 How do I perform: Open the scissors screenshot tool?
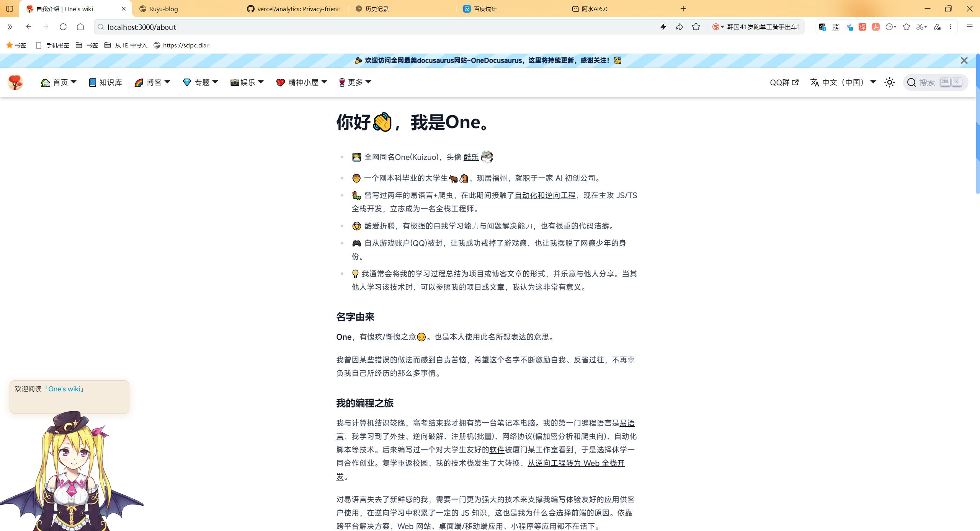pyautogui.click(x=921, y=27)
